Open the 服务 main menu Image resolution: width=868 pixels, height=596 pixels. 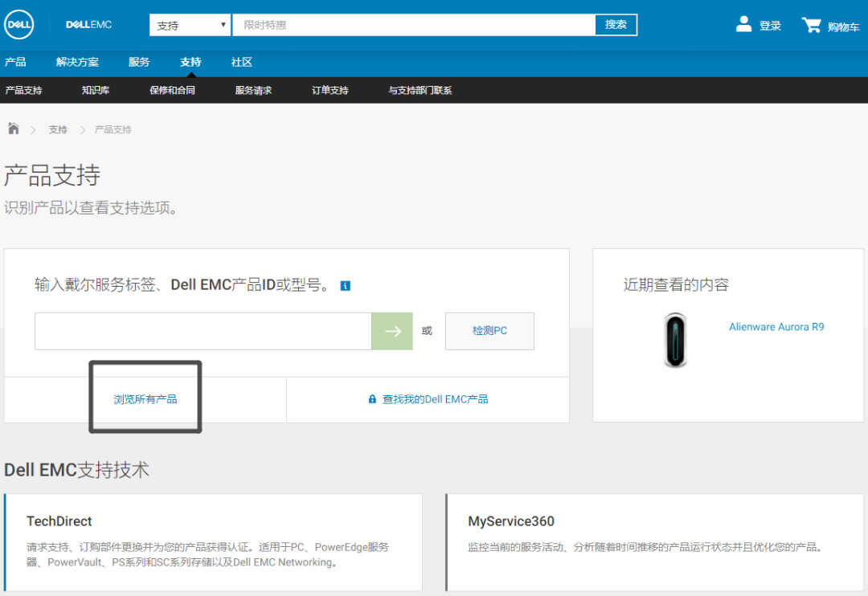tap(139, 62)
